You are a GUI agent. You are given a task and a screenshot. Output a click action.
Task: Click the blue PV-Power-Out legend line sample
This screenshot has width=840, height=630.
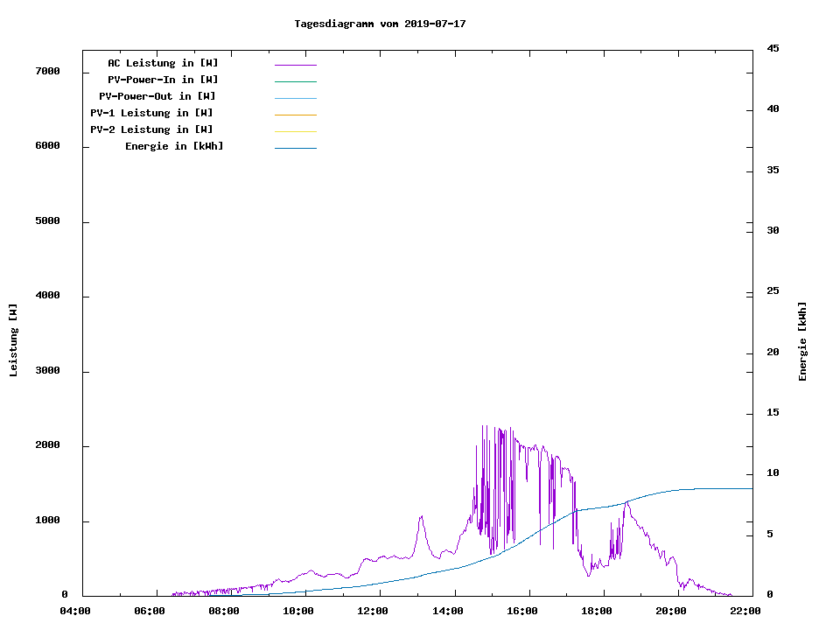coord(295,98)
